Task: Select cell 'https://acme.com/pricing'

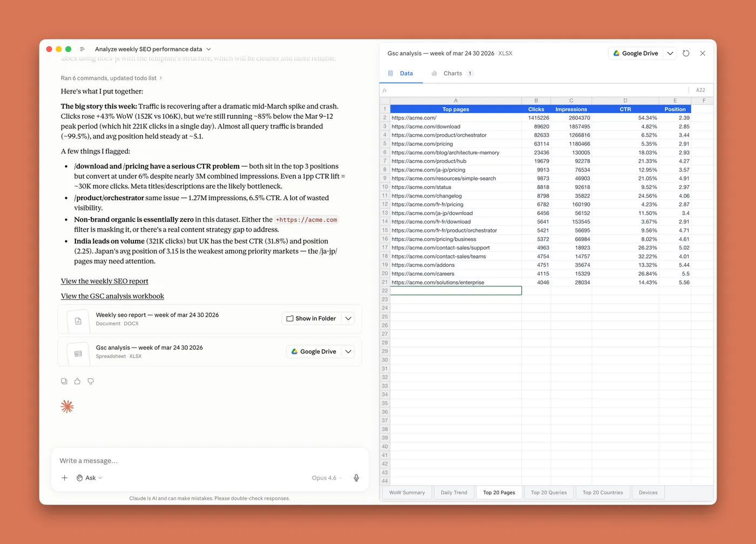Action: click(x=456, y=144)
